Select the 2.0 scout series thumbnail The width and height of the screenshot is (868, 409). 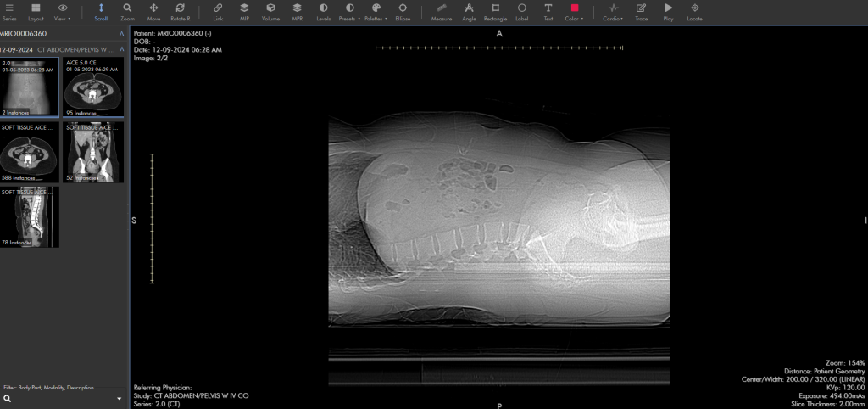(x=30, y=87)
